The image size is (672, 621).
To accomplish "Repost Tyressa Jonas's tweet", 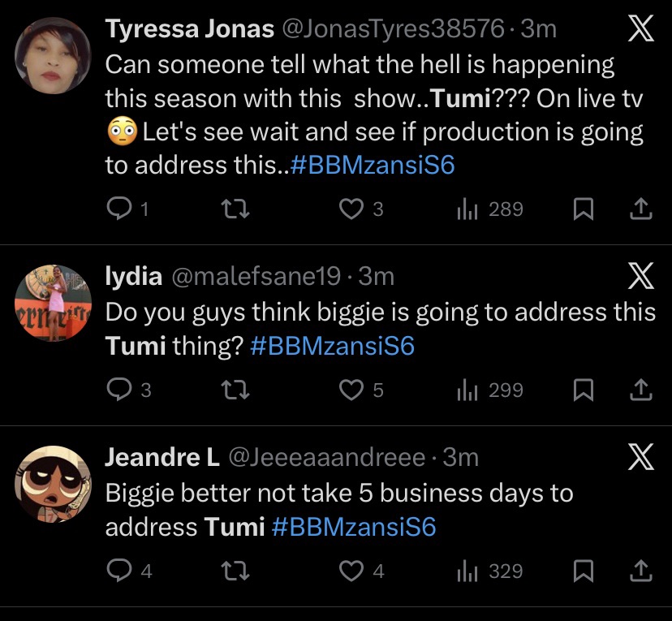I will [235, 209].
